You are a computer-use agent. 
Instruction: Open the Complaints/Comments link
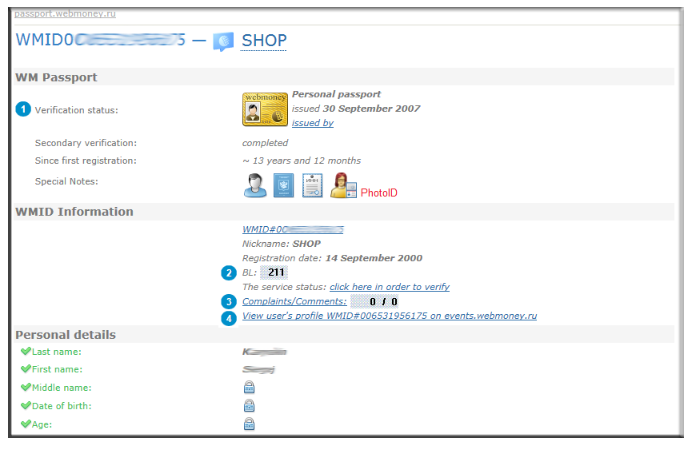(294, 301)
